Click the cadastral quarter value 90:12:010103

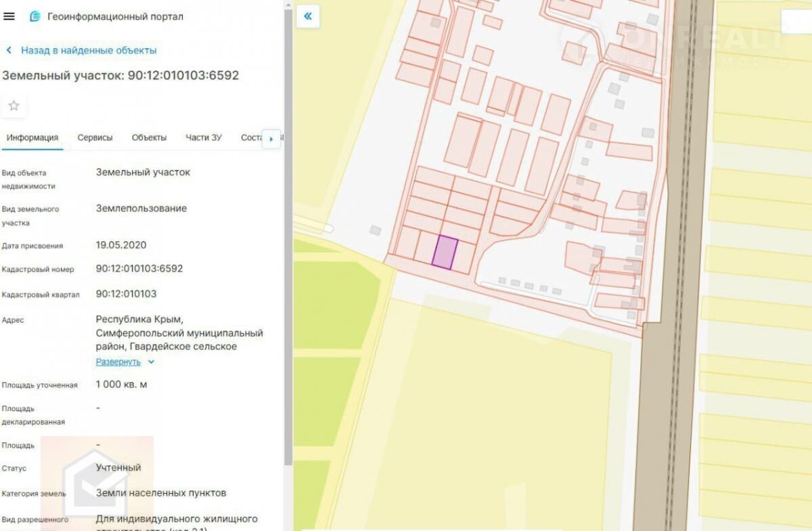click(126, 294)
